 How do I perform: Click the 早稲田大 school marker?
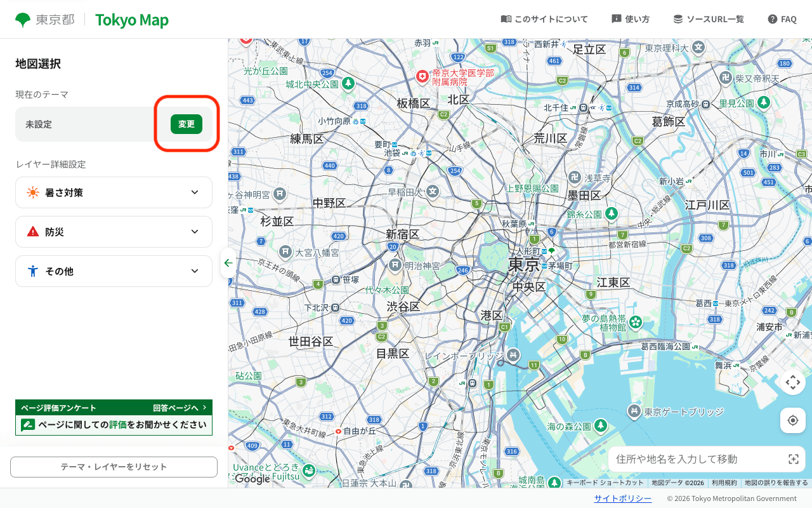tap(433, 191)
